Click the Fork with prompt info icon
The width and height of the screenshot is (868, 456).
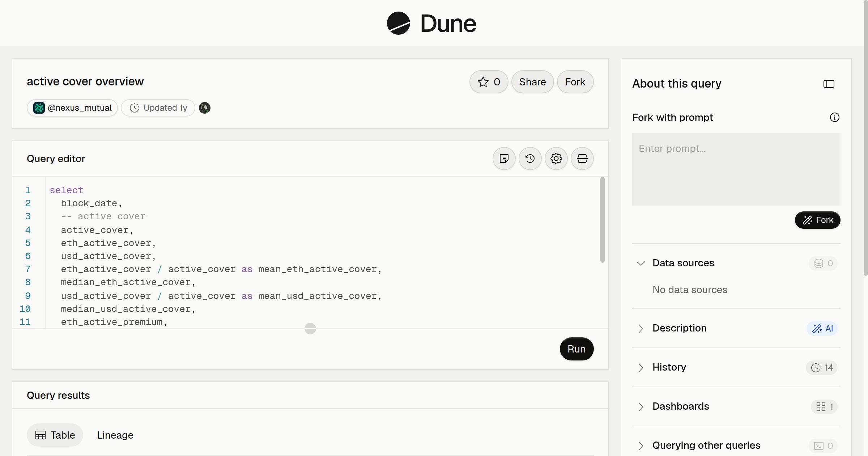835,117
